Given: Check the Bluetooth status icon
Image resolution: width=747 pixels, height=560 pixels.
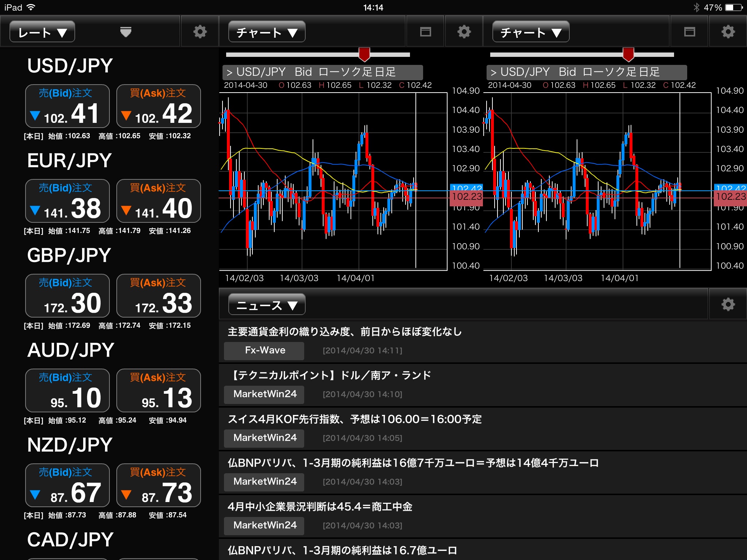Looking at the screenshot, I should tap(696, 7).
